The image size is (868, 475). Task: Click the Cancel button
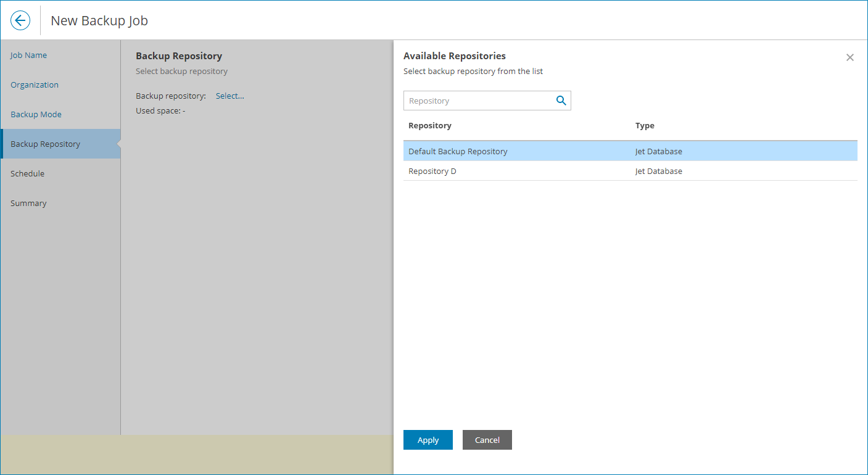487,440
